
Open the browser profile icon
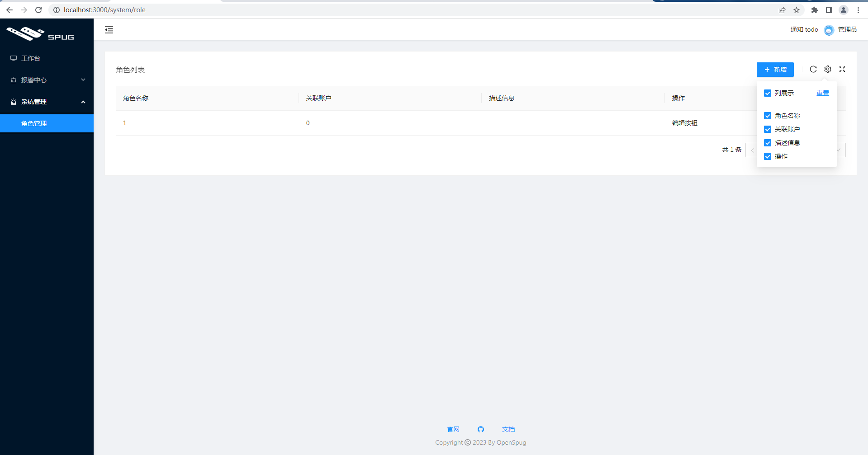pos(844,10)
